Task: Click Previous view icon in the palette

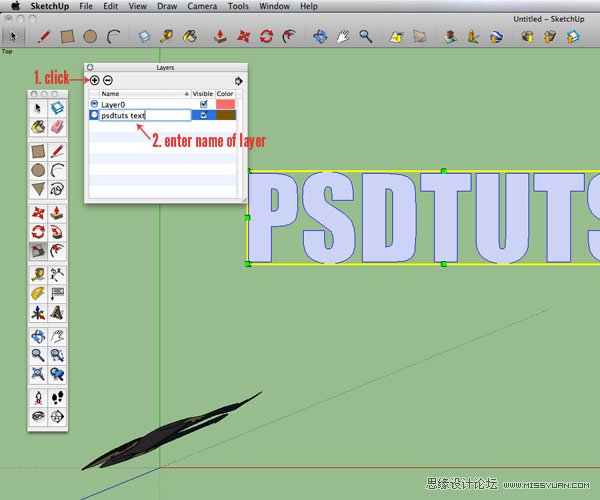Action: 57,374
